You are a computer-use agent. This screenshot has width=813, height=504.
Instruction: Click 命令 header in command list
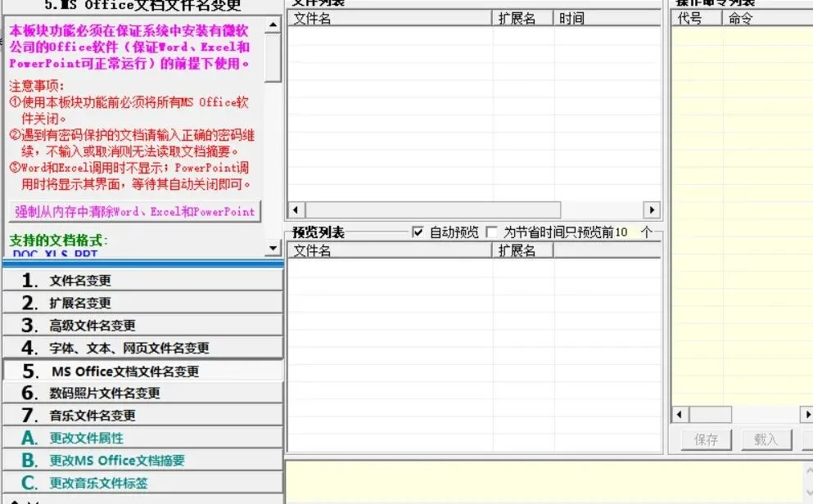[768, 19]
